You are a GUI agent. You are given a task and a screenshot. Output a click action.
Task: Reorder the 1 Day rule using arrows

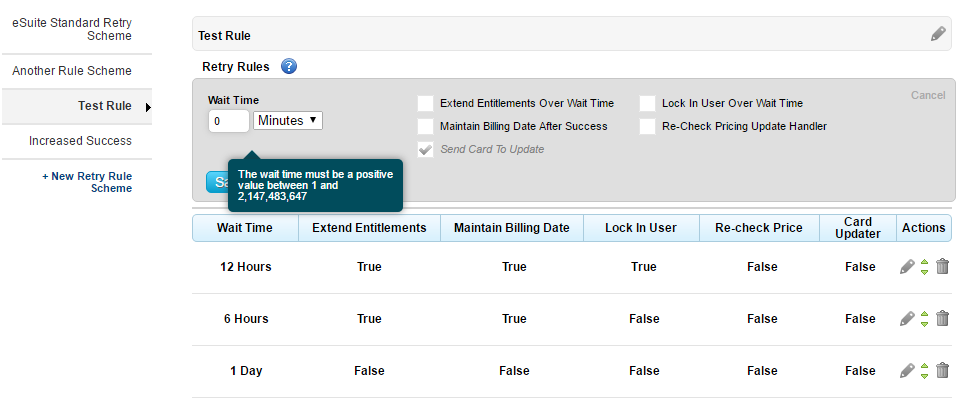(925, 371)
